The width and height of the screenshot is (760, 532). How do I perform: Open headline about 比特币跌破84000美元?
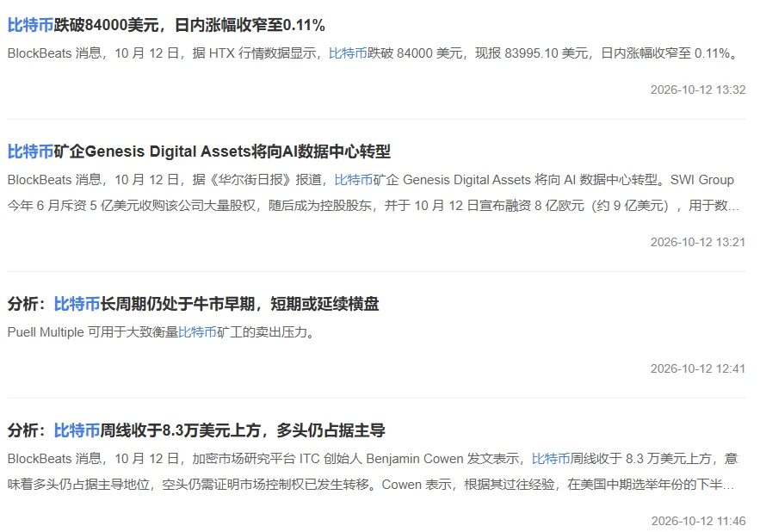click(x=166, y=25)
